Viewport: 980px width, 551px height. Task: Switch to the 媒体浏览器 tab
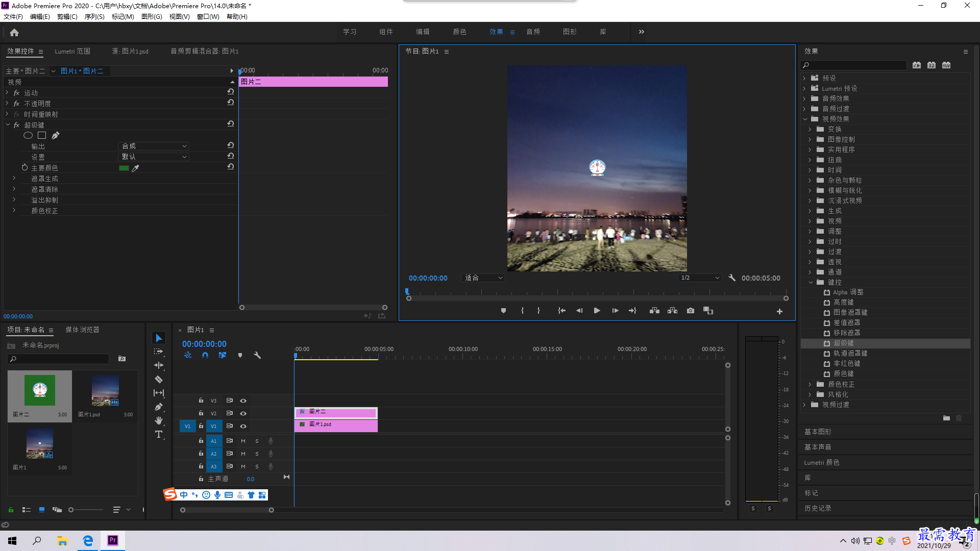pyautogui.click(x=82, y=330)
